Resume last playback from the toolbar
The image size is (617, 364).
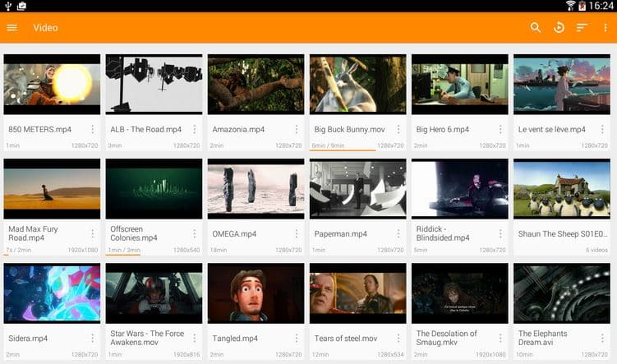[x=559, y=28]
